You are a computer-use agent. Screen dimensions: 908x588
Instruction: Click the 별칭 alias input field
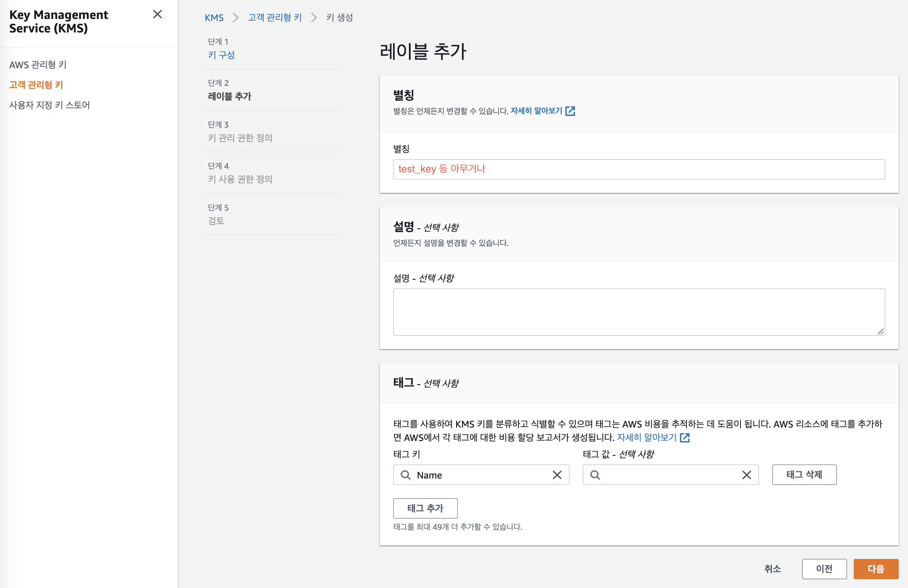click(638, 169)
